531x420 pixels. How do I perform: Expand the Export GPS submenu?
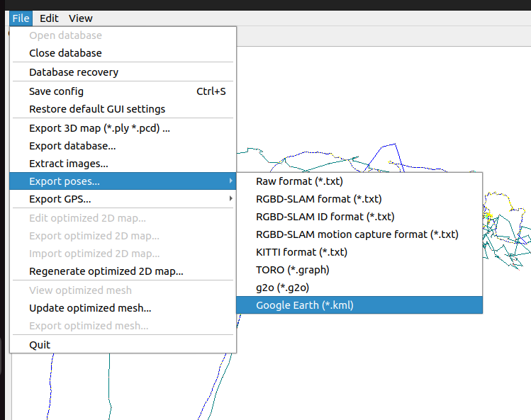(230, 199)
